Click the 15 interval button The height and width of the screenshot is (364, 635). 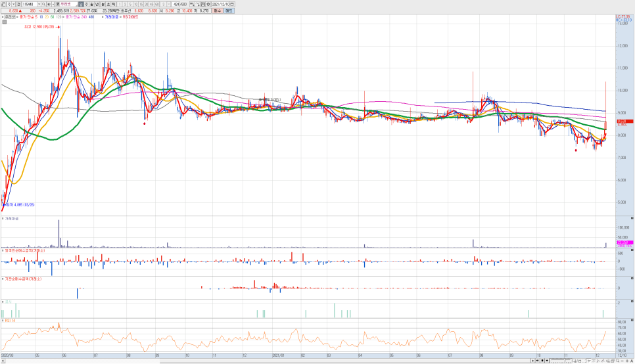tap(141, 4)
